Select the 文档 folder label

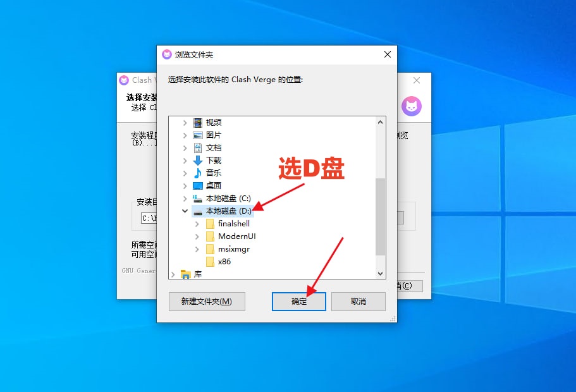214,148
